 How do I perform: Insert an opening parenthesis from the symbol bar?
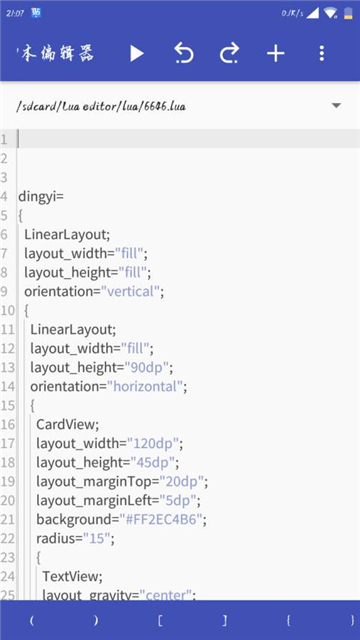[x=31, y=620]
